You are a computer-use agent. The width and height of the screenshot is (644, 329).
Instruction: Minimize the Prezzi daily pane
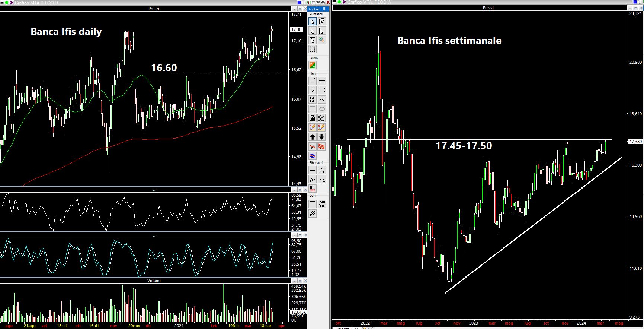[294, 9]
